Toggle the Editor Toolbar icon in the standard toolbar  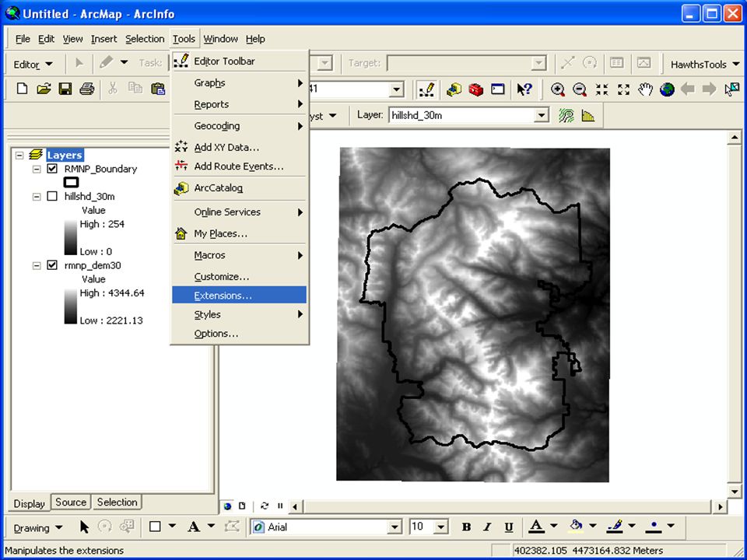[x=427, y=89]
